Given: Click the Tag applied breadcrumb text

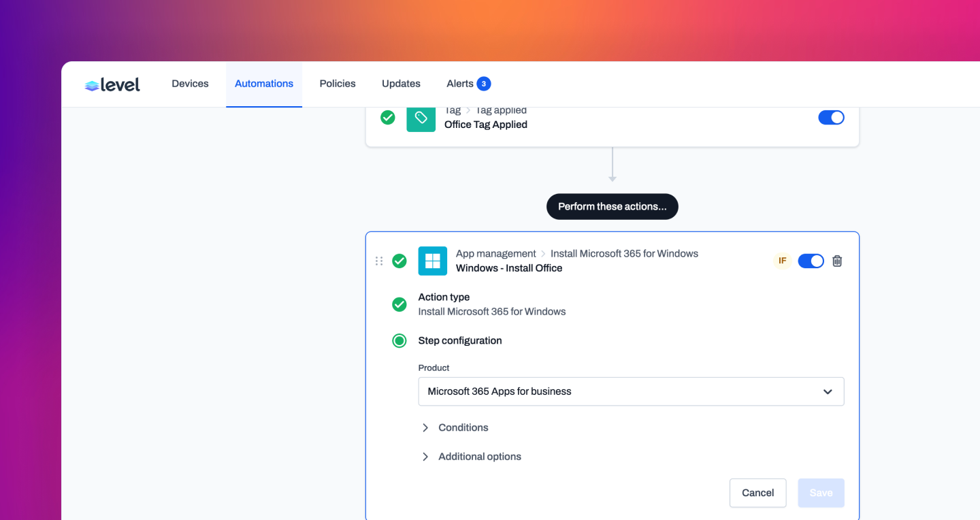Looking at the screenshot, I should click(x=501, y=111).
